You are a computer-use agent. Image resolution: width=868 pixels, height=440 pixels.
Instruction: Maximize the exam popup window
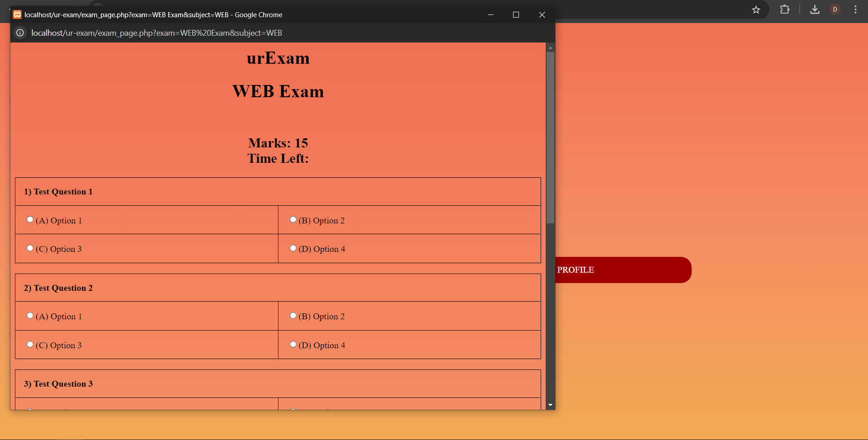516,15
